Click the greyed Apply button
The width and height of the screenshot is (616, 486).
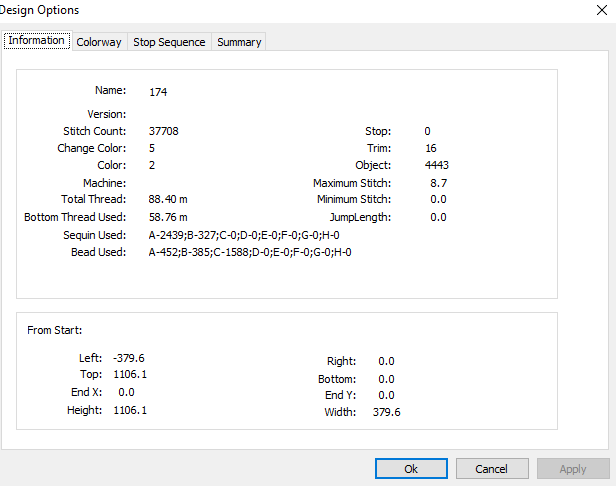click(x=572, y=469)
